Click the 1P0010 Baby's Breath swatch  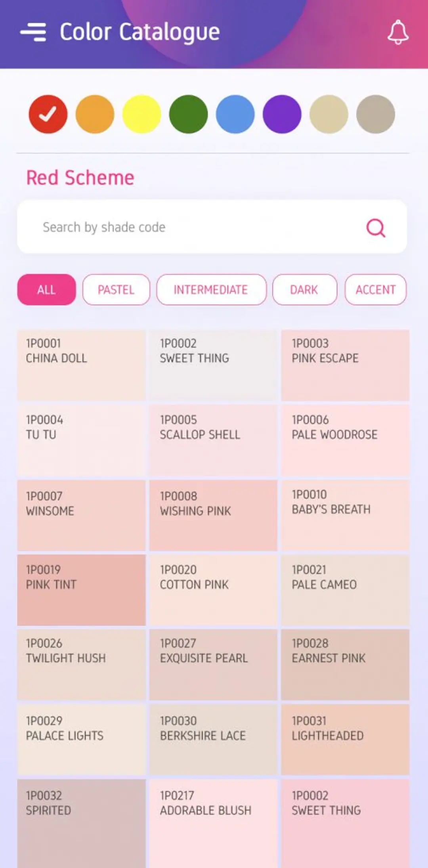click(345, 515)
